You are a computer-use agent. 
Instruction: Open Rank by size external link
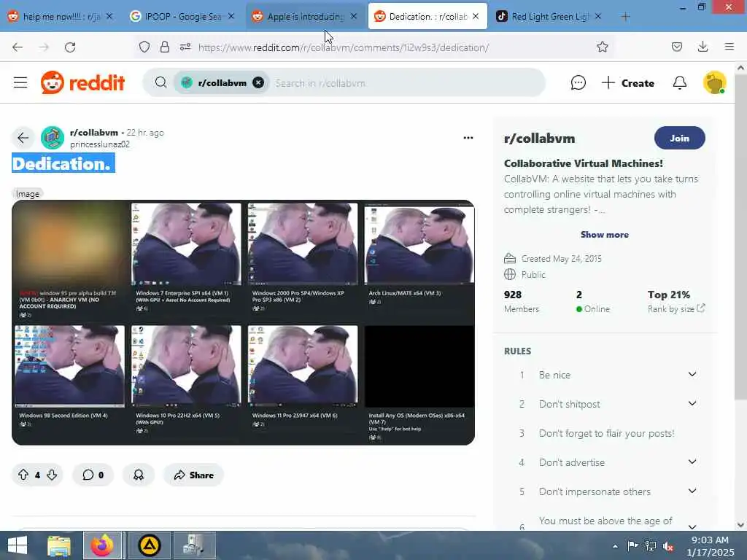pos(676,308)
